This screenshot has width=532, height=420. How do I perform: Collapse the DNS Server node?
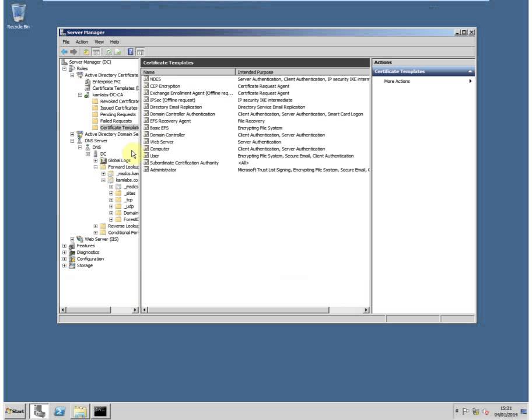coord(72,141)
